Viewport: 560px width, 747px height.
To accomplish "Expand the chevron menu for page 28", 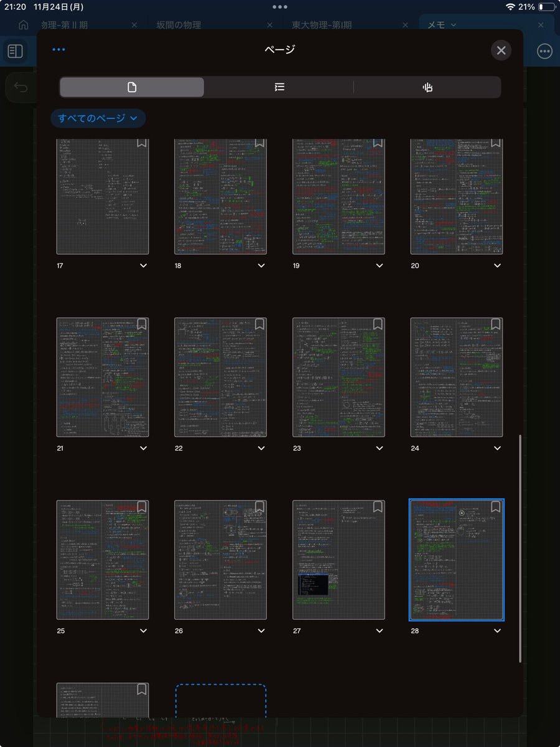I will pyautogui.click(x=497, y=631).
